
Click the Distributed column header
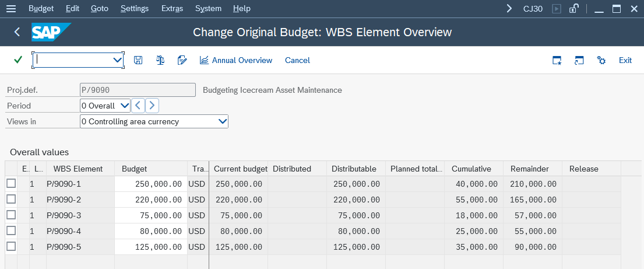297,169
